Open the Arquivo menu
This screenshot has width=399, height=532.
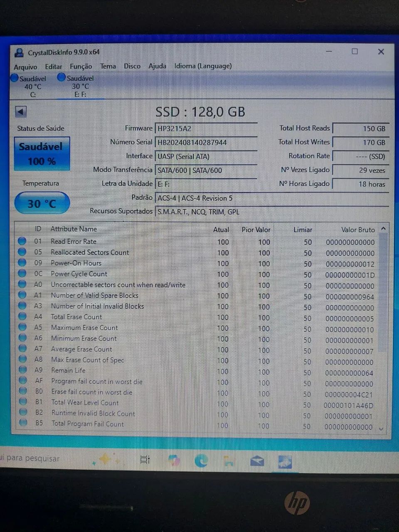25,67
